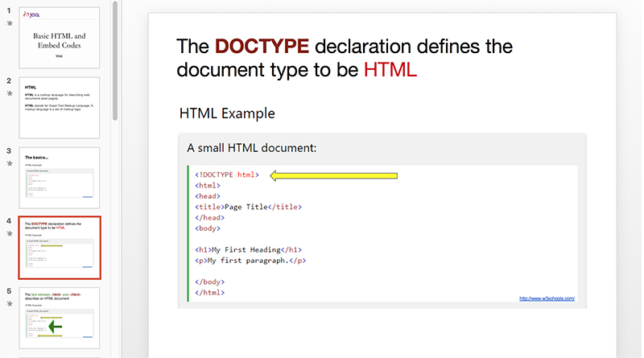Image resolution: width=644 pixels, height=358 pixels.
Task: Click the '<head>' opening tag line
Action: [x=208, y=196]
